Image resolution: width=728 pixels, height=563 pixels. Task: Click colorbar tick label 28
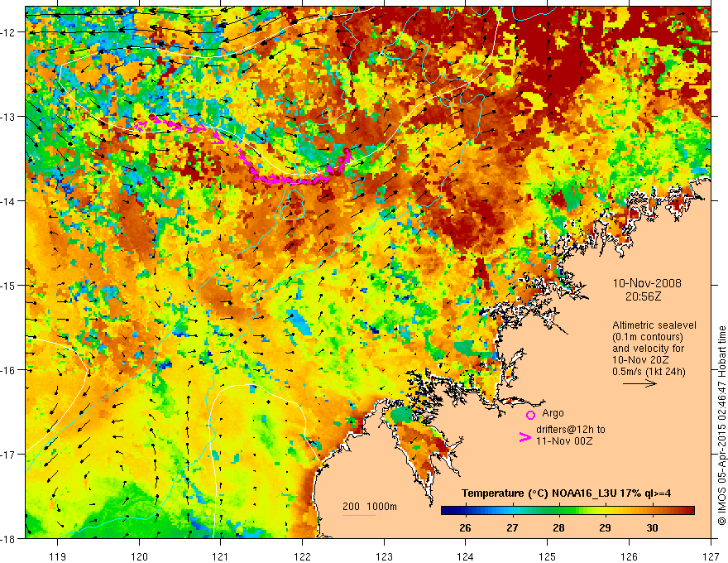(558, 528)
